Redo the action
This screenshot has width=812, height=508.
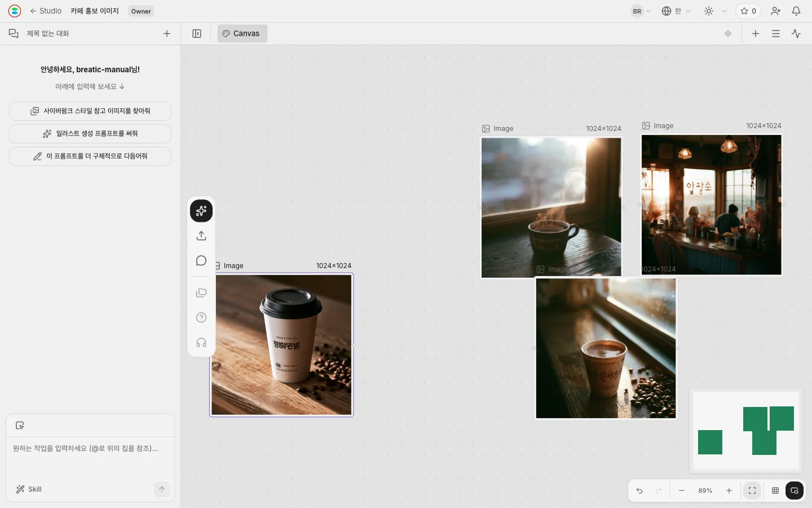point(659,491)
